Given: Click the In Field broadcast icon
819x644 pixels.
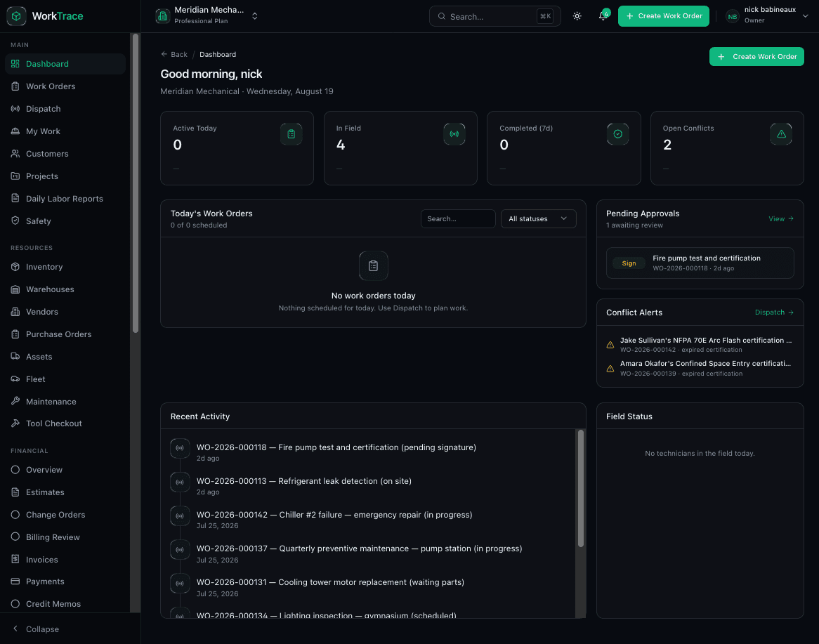Looking at the screenshot, I should (x=454, y=134).
